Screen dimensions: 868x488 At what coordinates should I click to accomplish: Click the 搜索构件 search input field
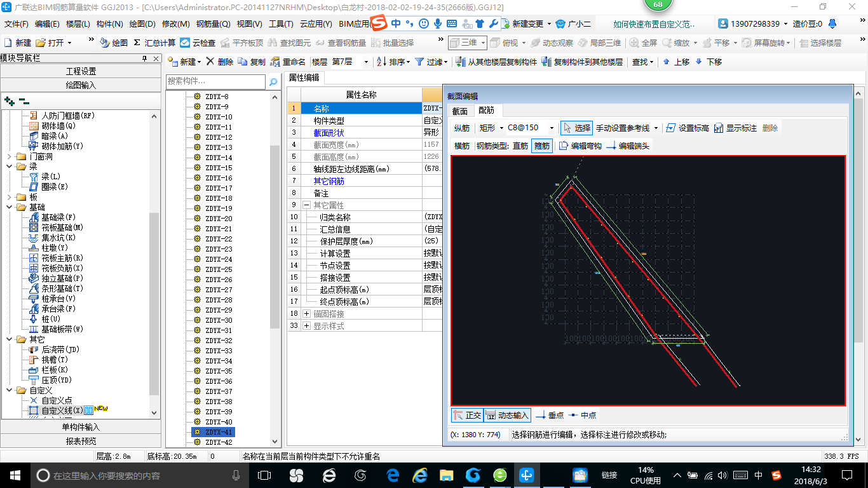click(x=215, y=82)
